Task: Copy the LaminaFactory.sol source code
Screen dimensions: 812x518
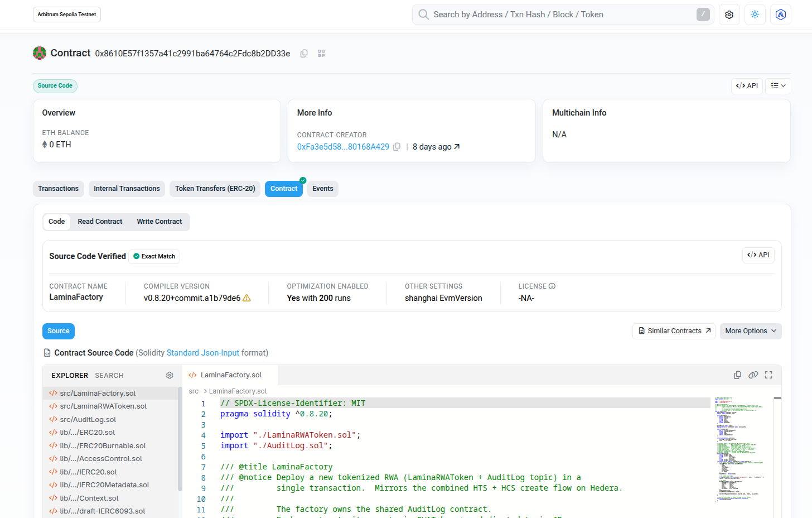Action: 737,375
